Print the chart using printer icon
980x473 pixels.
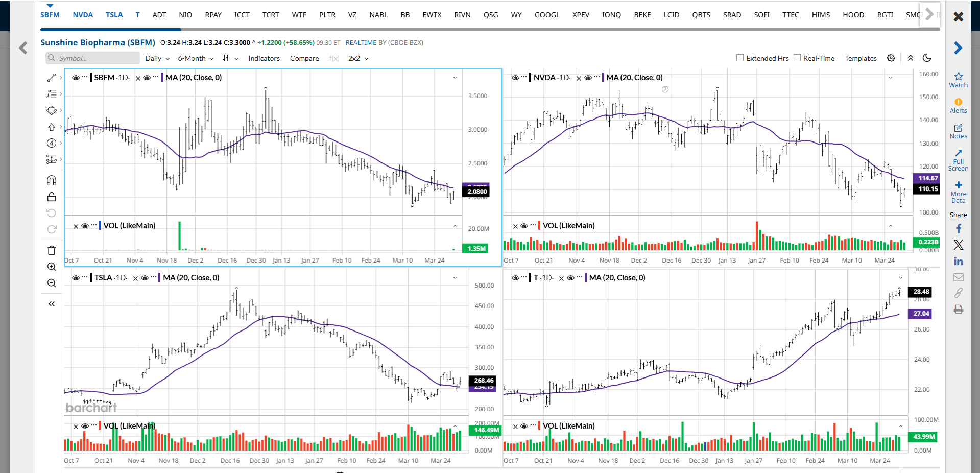[958, 310]
